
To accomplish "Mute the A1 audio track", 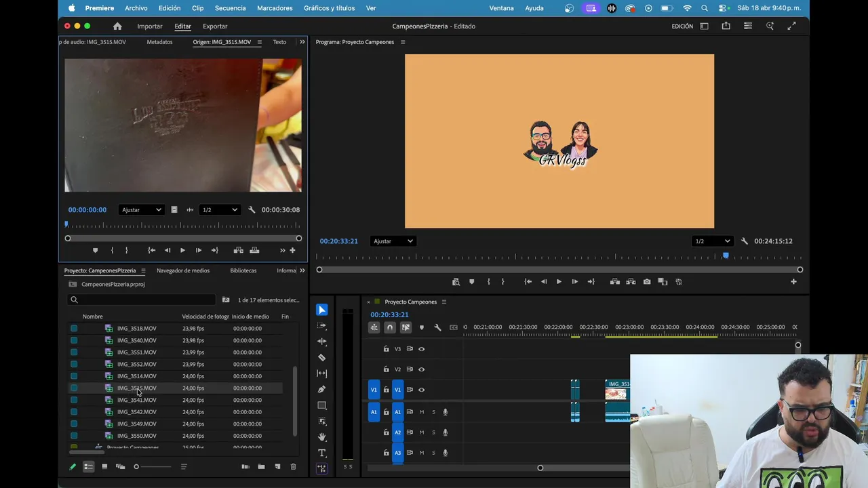I will pos(421,412).
